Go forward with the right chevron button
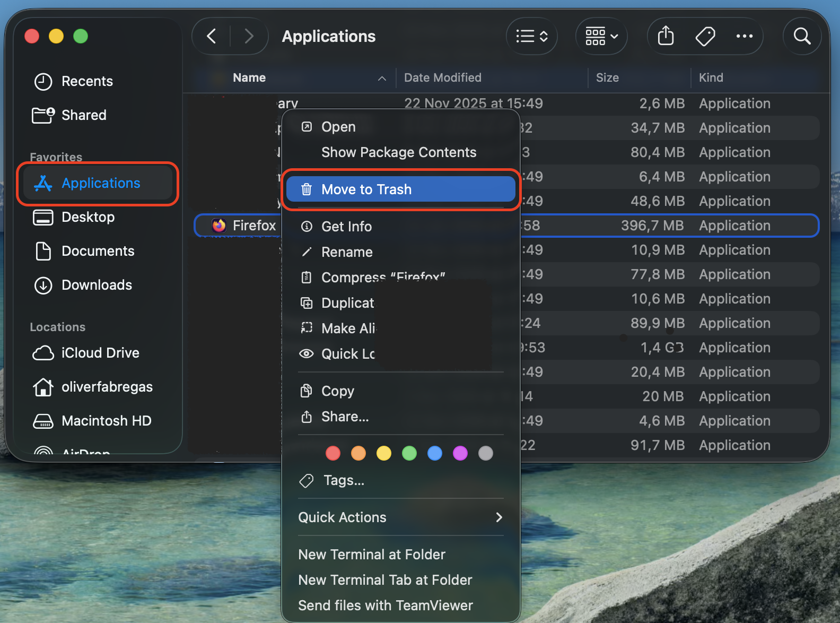The width and height of the screenshot is (840, 623). coord(249,36)
